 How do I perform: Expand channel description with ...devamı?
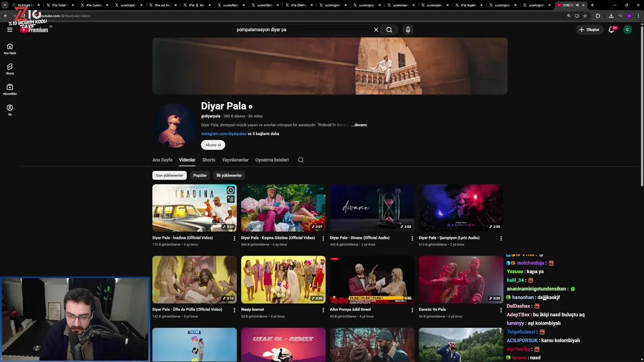point(359,125)
